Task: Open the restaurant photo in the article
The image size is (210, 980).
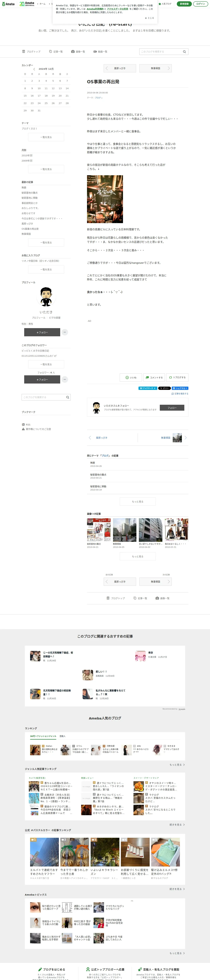Action: 105,199
